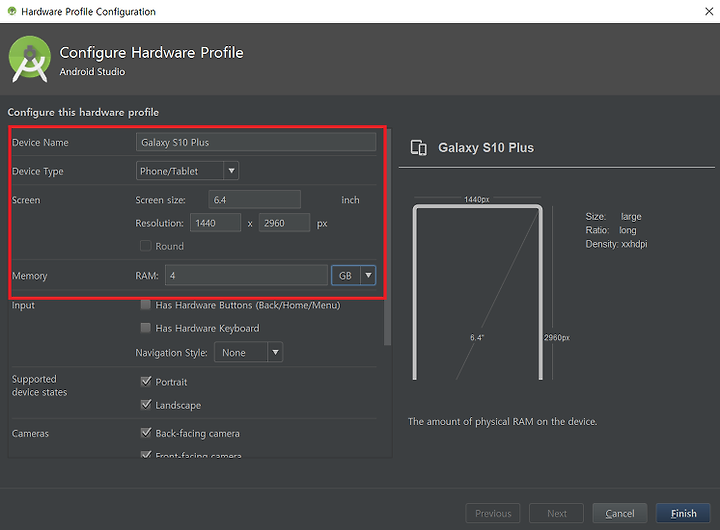Toggle the Front-facing camera checkbox
720x530 pixels.
click(146, 455)
